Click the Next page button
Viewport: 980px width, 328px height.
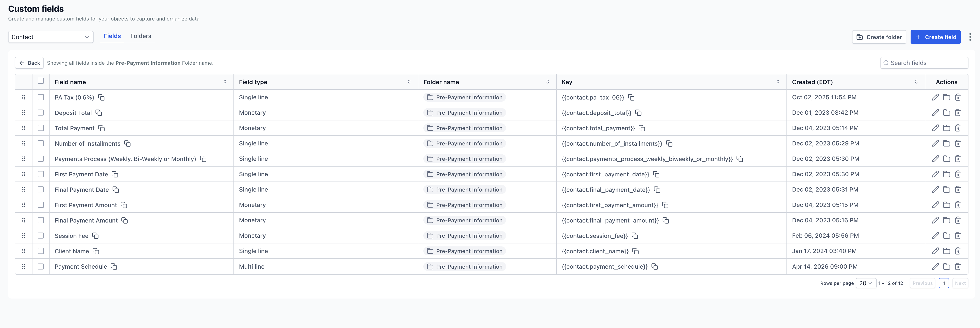pyautogui.click(x=960, y=284)
